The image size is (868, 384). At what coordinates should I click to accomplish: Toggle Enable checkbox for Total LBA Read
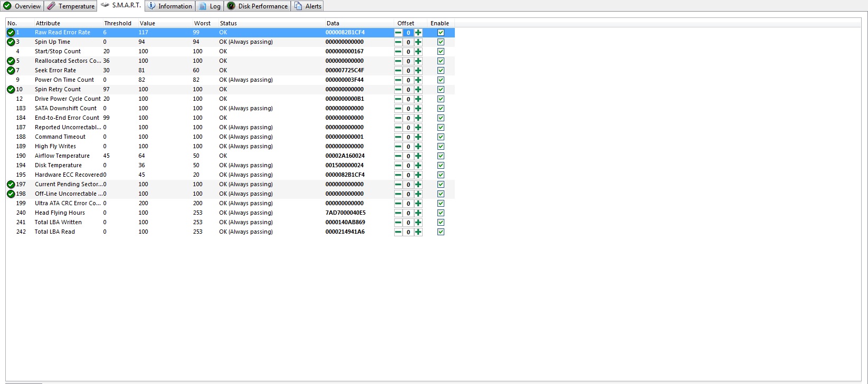441,232
